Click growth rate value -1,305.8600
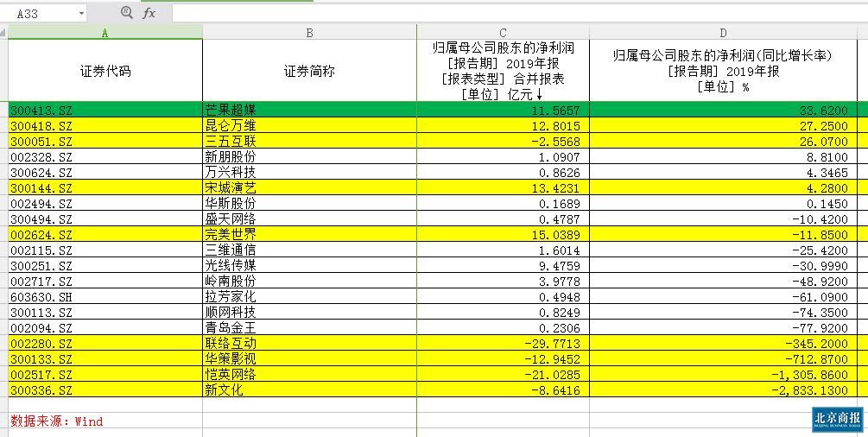This screenshot has height=437, width=868. coord(723,373)
